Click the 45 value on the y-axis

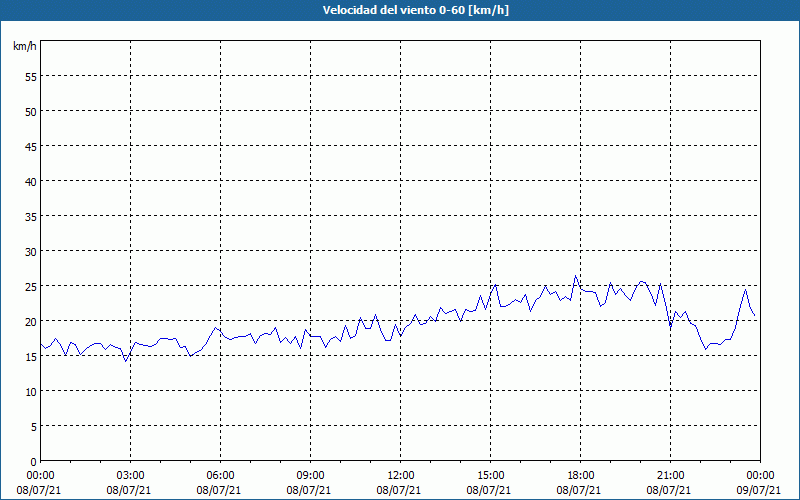point(30,146)
